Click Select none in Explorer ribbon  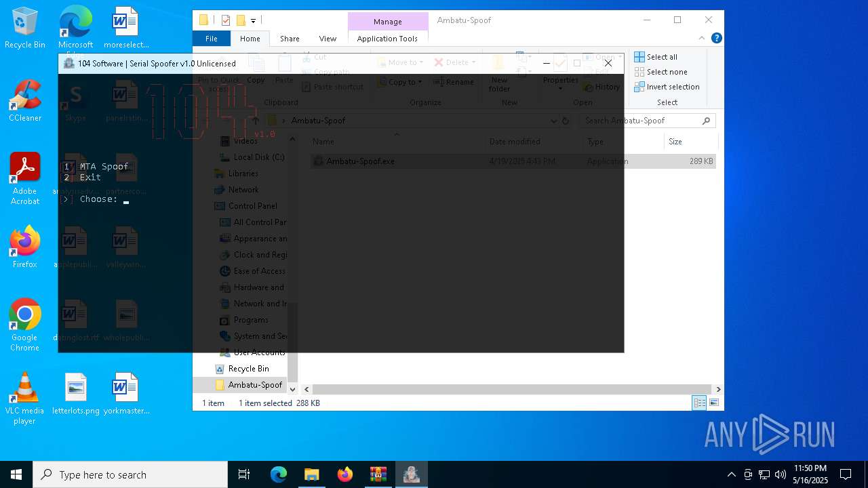coord(660,72)
